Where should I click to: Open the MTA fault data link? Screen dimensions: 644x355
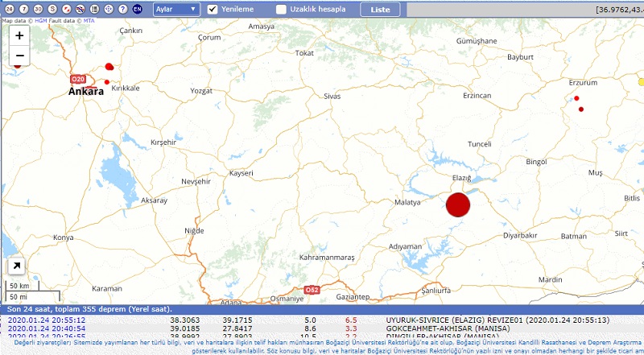coord(89,19)
